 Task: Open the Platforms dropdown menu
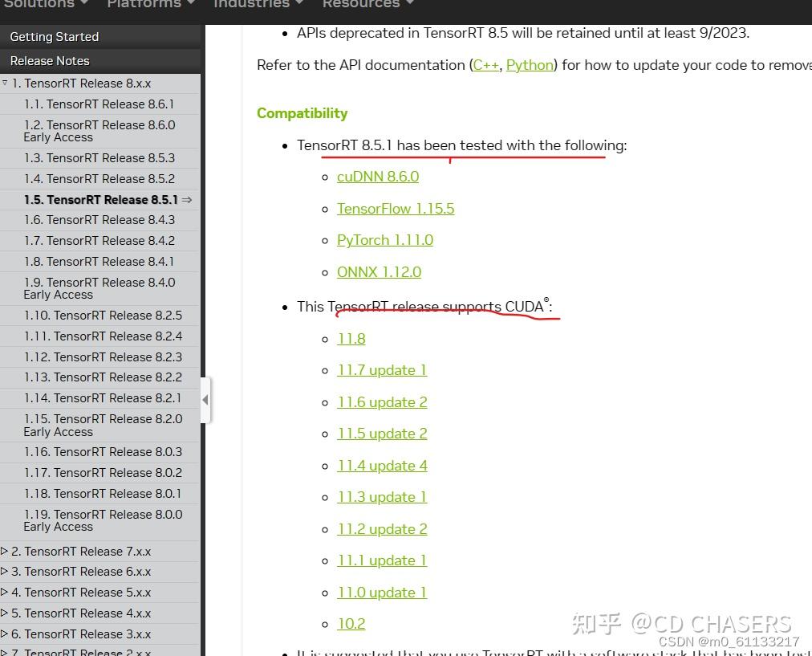144,5
